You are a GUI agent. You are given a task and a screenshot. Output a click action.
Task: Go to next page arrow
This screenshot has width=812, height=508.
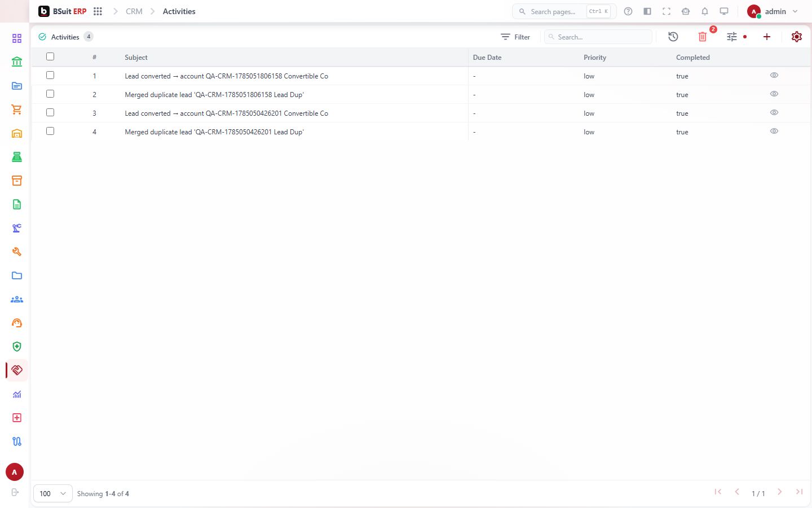click(x=780, y=492)
